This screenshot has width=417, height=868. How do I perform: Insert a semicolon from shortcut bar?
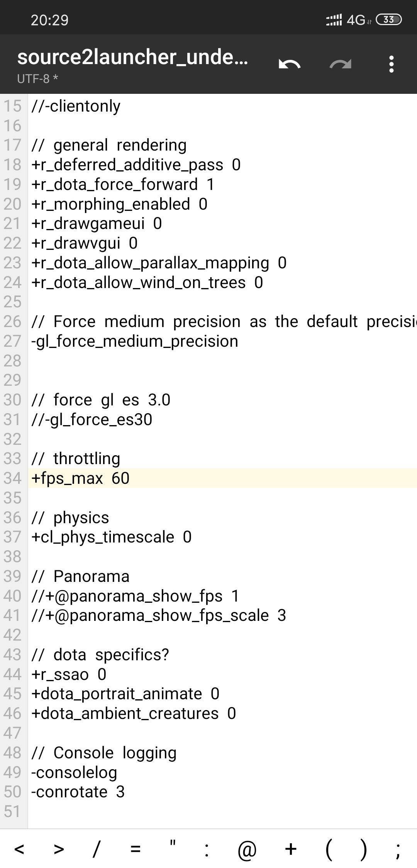pos(398,849)
